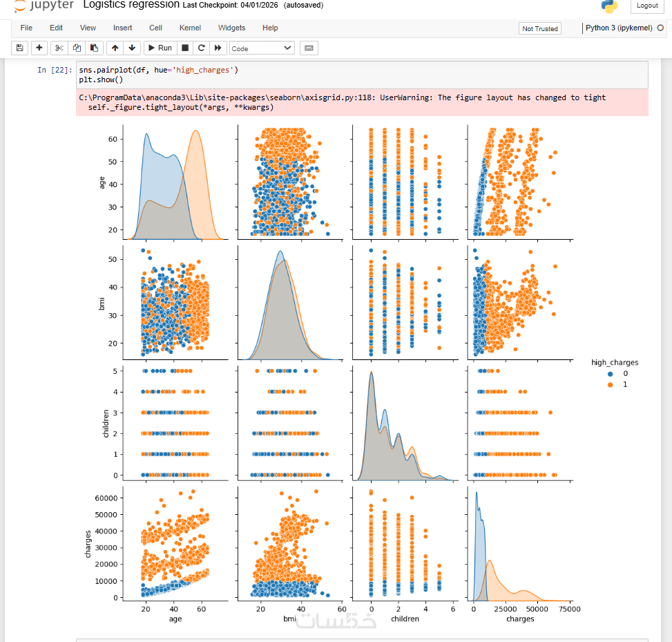The width and height of the screenshot is (672, 642).
Task: Click the Not Trusted button
Action: [539, 29]
